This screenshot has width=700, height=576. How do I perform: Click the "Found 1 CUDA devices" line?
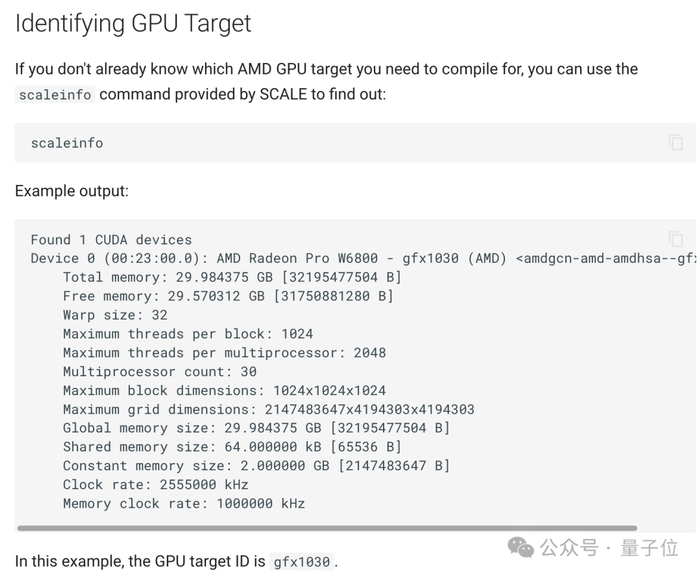click(111, 240)
